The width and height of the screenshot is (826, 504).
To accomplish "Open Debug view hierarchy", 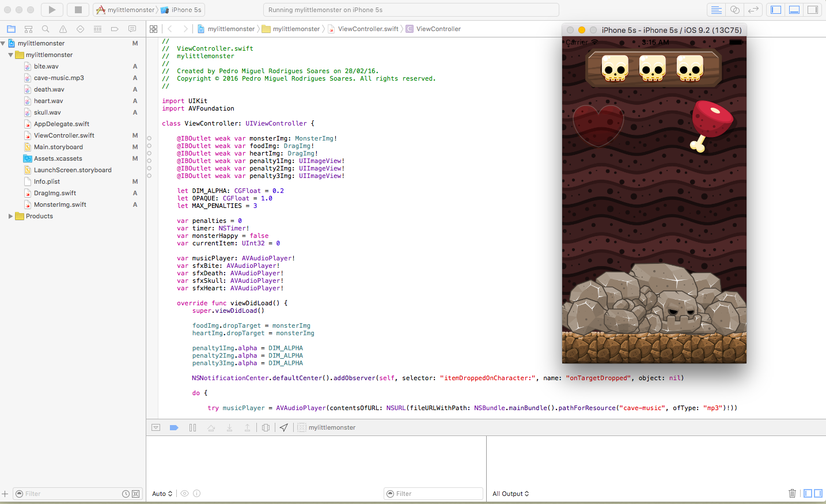I will [x=266, y=427].
